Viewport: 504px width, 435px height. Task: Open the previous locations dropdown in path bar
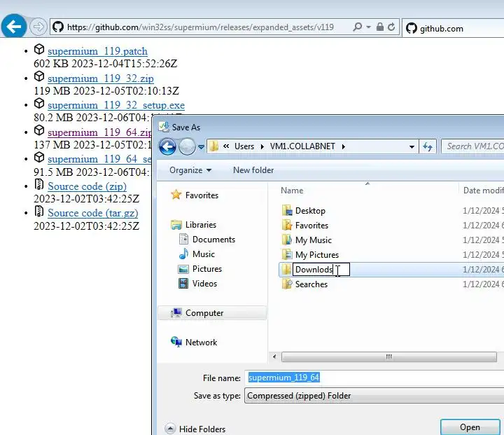[412, 146]
